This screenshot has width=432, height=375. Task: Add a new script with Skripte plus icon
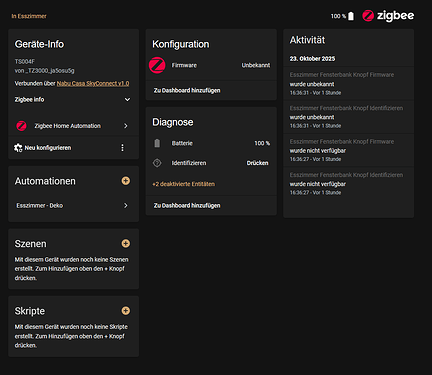point(126,311)
